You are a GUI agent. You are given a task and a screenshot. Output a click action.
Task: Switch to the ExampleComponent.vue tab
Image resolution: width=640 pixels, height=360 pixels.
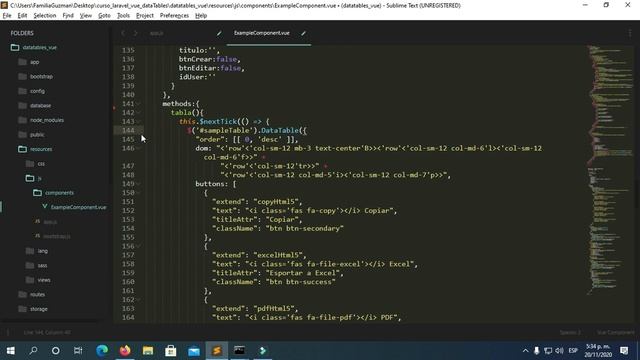tap(262, 33)
